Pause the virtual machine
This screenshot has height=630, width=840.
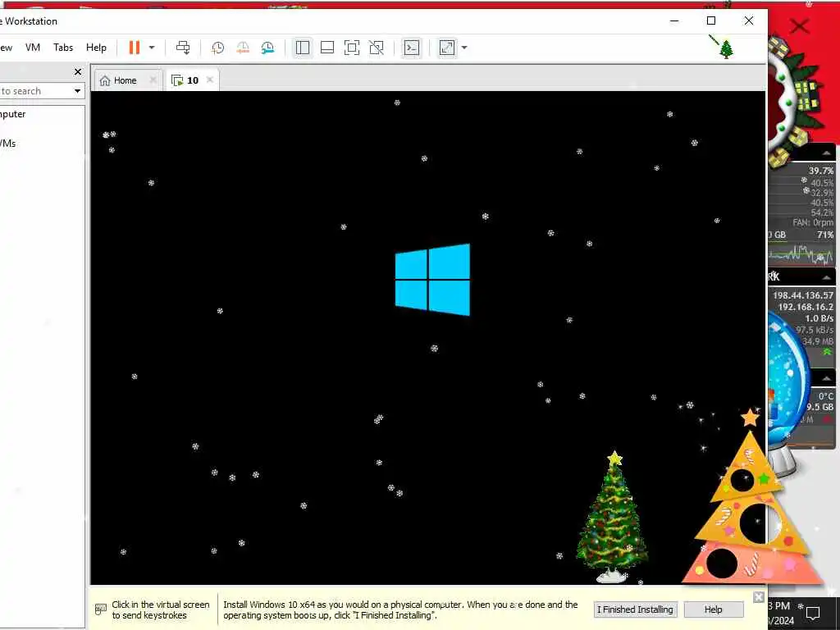pos(134,48)
